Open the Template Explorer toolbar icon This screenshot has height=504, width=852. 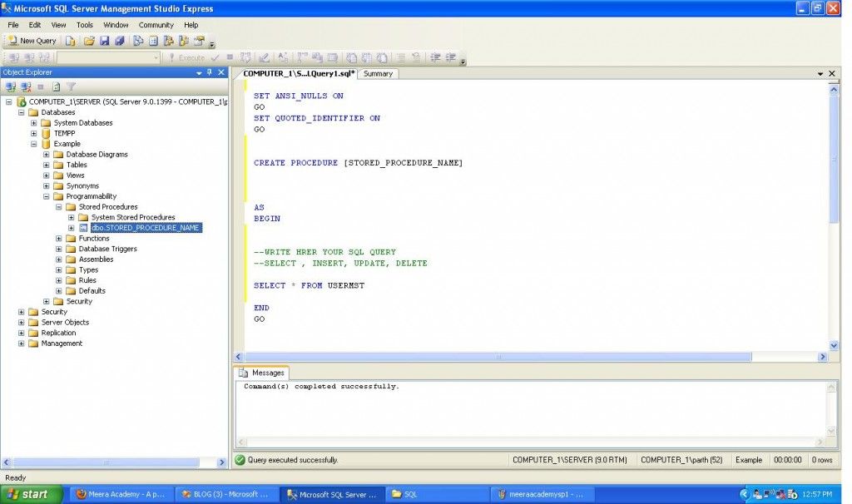click(184, 41)
